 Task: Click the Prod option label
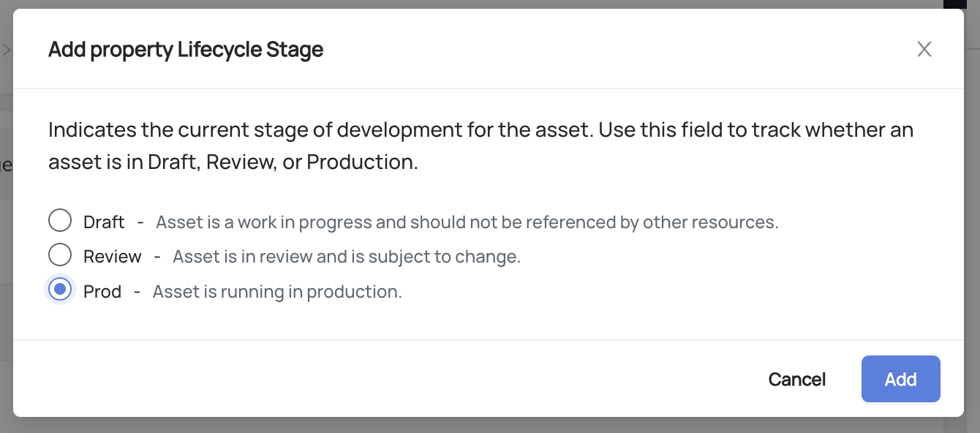[102, 292]
